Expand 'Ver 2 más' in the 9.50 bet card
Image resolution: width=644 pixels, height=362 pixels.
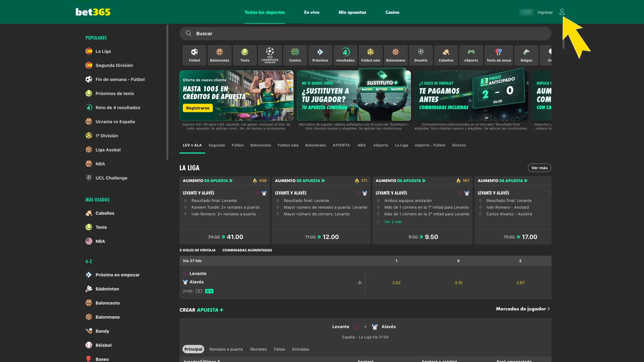point(392,222)
